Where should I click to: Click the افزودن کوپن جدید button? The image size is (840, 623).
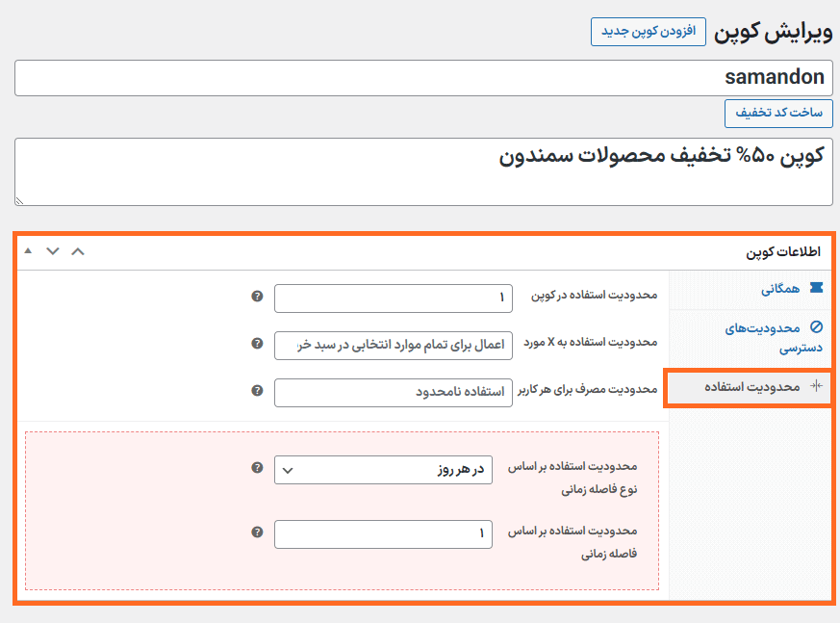[x=648, y=31]
